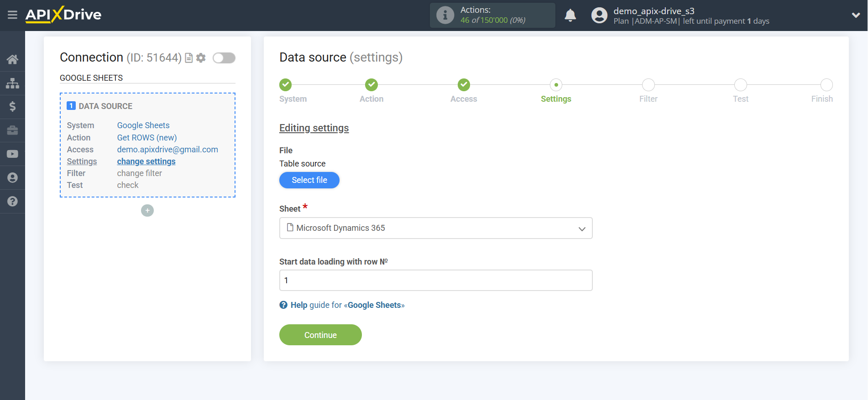The image size is (868, 400).
Task: Click the Continue button
Action: [320, 335]
